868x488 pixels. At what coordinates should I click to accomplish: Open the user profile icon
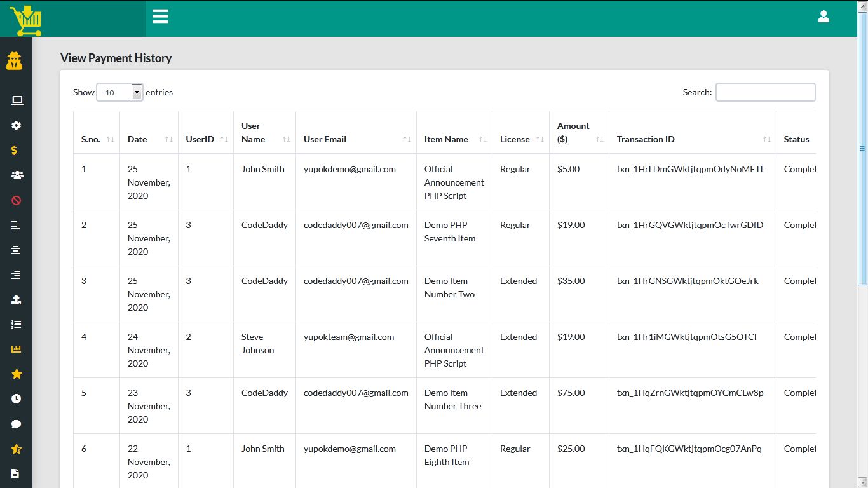pyautogui.click(x=824, y=17)
